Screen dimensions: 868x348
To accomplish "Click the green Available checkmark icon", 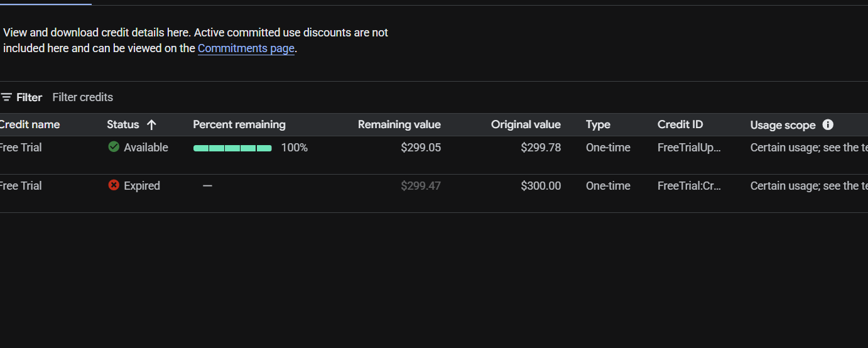I will [x=114, y=147].
